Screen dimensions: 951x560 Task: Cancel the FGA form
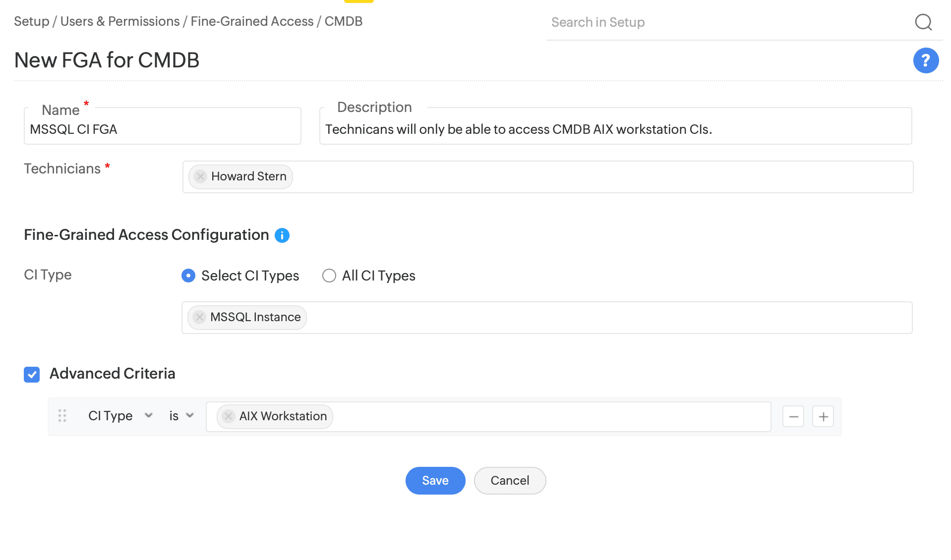pos(510,481)
